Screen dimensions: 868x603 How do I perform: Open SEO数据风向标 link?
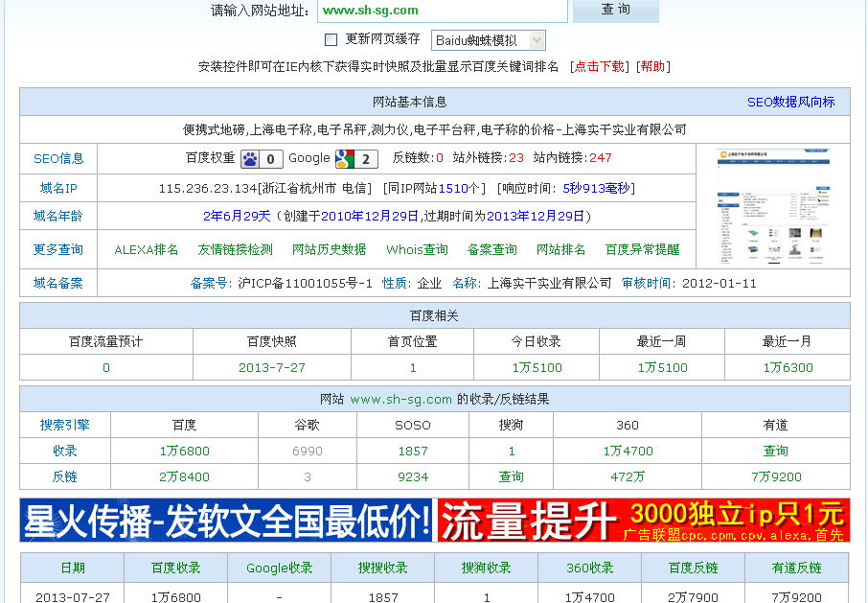point(790,102)
